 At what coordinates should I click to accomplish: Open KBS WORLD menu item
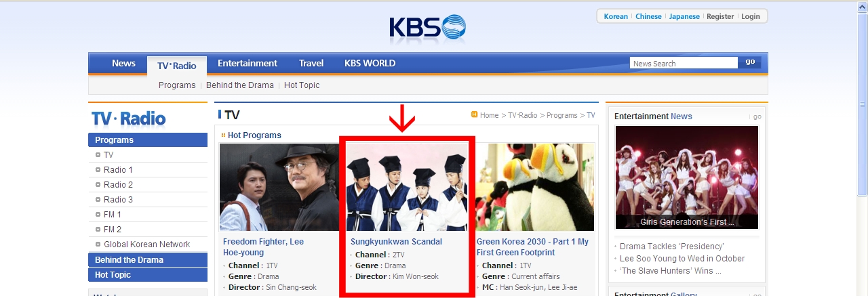coord(370,63)
